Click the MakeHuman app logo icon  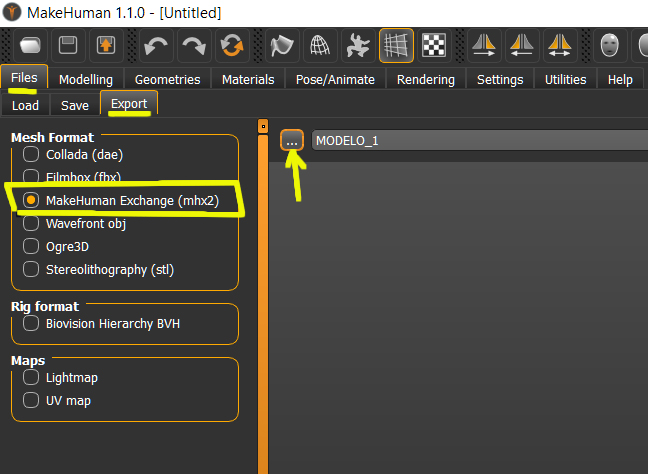click(x=12, y=12)
